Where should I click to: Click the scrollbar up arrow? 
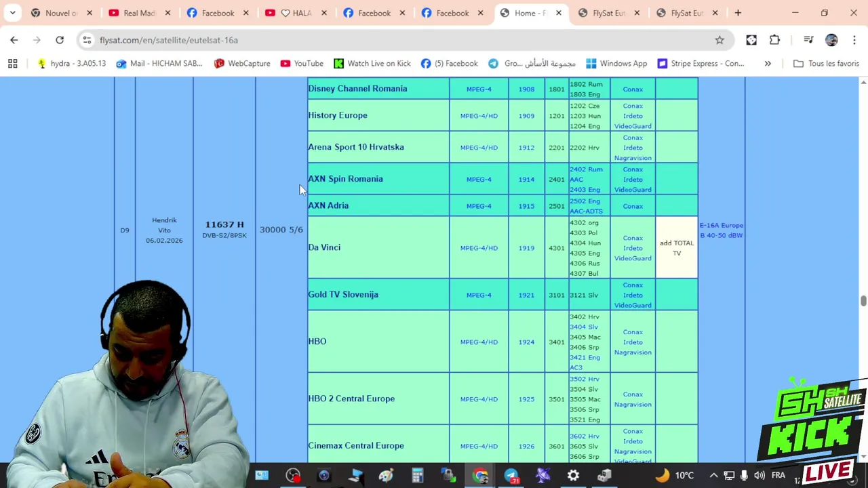point(863,83)
